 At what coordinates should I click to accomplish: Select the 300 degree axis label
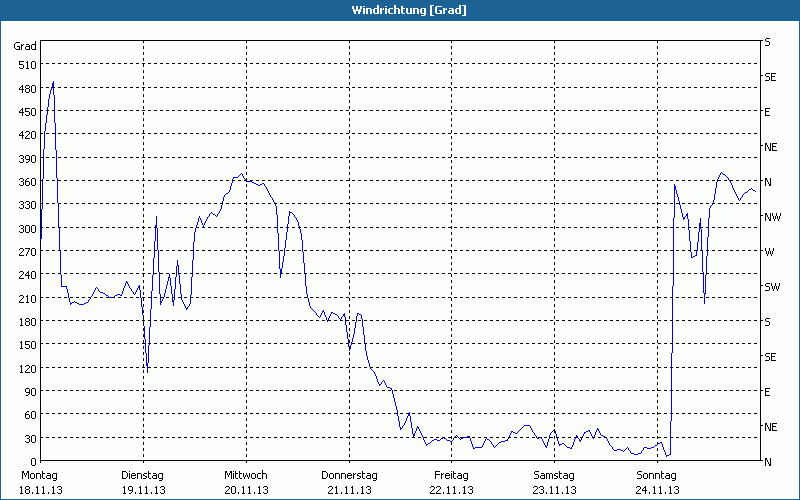(x=28, y=229)
